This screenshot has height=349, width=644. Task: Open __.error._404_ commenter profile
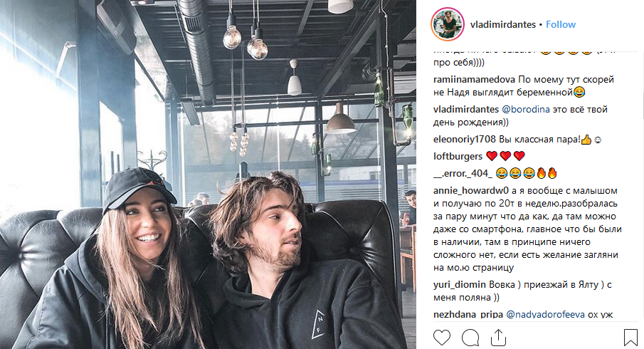click(x=463, y=174)
